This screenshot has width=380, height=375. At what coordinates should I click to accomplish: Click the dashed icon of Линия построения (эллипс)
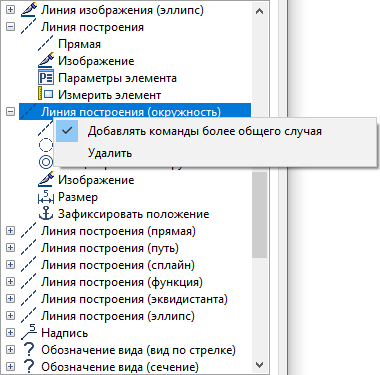point(29,316)
